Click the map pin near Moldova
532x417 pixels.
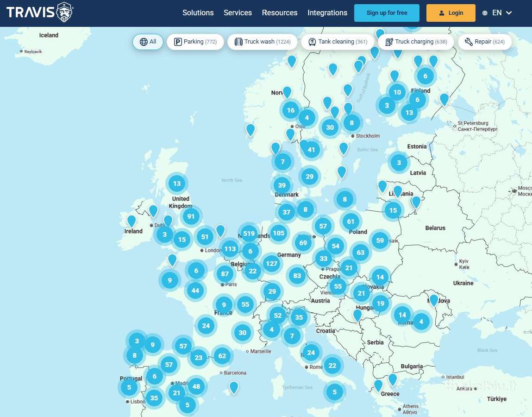pyautogui.click(x=433, y=300)
